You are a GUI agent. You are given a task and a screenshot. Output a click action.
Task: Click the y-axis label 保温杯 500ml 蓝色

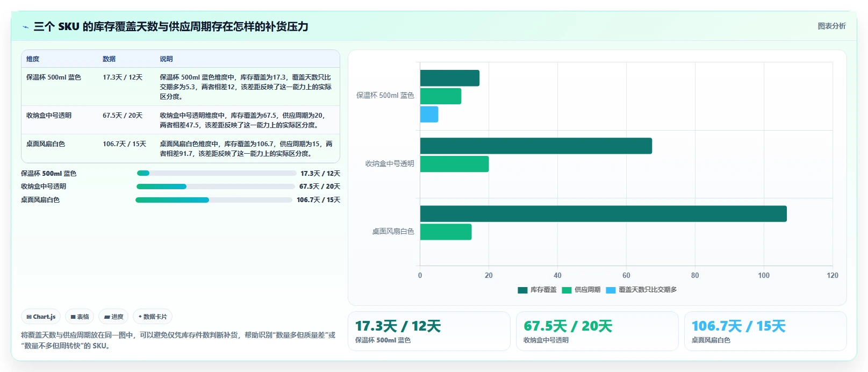[385, 96]
